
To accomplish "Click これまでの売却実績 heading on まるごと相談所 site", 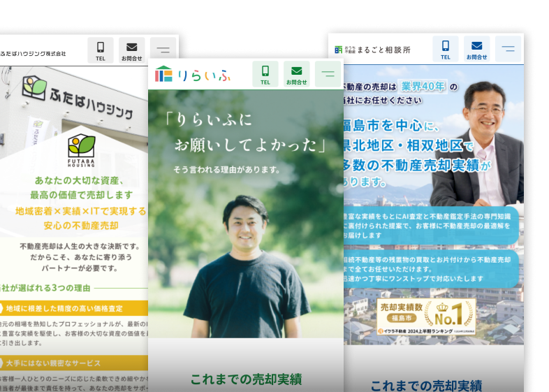I will click(x=425, y=385).
